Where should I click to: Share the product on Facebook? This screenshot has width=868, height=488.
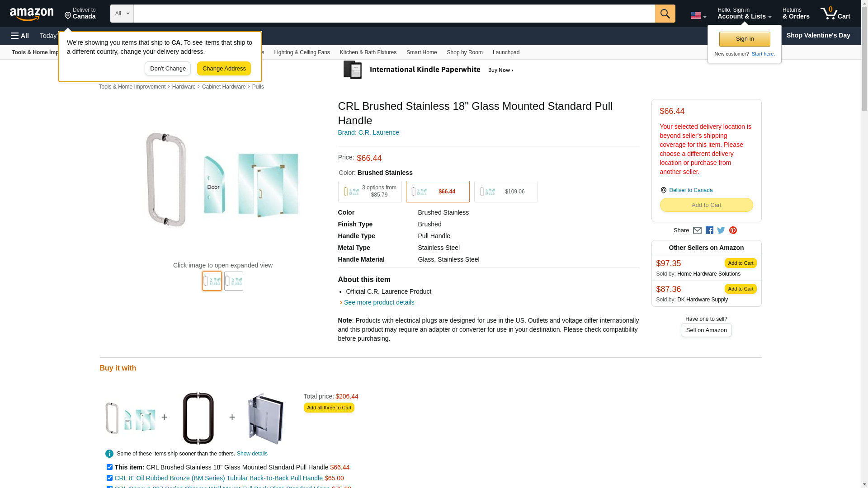tap(709, 230)
